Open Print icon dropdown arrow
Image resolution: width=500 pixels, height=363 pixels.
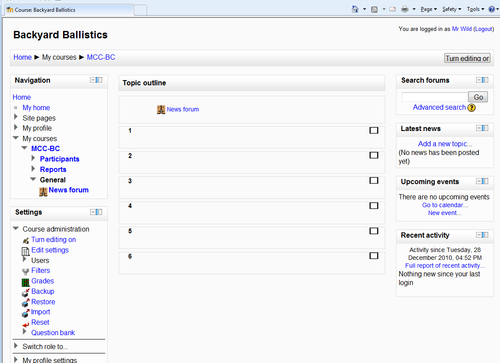pos(414,9)
